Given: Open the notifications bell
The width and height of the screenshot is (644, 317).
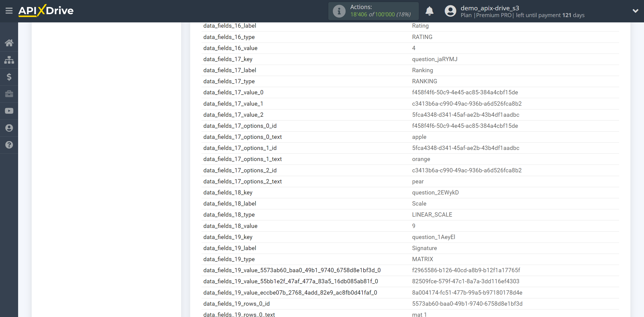Looking at the screenshot, I should click(x=429, y=11).
